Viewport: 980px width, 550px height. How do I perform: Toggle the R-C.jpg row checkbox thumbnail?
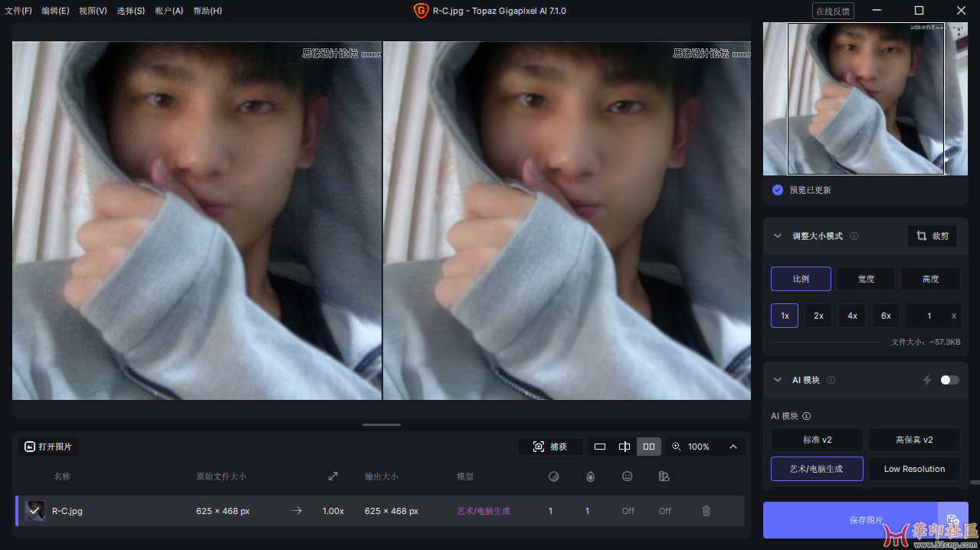pyautogui.click(x=35, y=511)
